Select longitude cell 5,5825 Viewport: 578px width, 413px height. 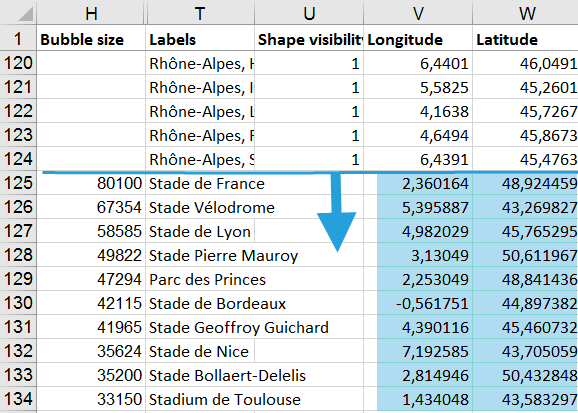418,87
